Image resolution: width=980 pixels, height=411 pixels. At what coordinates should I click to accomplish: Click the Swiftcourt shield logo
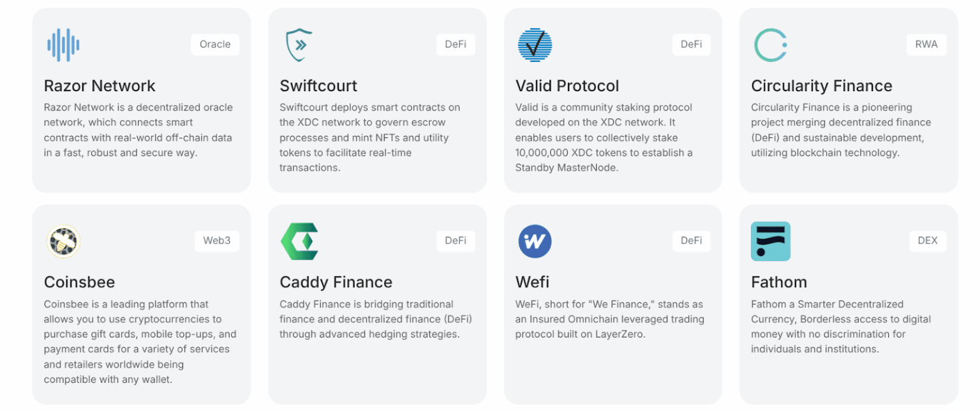pyautogui.click(x=299, y=45)
